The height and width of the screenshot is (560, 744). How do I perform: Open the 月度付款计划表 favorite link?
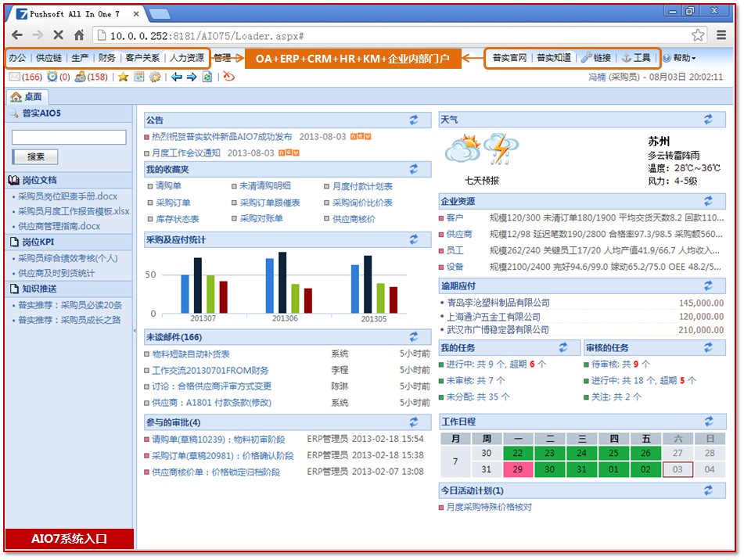click(362, 186)
